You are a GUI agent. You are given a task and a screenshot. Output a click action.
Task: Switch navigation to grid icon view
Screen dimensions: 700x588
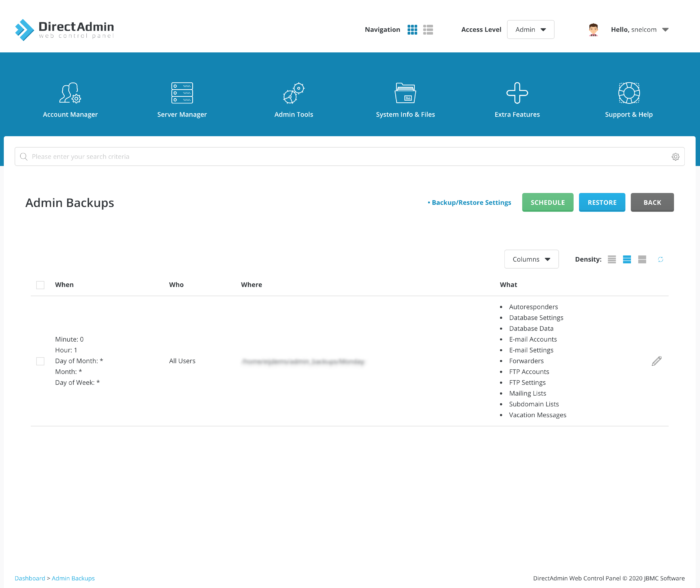point(412,30)
